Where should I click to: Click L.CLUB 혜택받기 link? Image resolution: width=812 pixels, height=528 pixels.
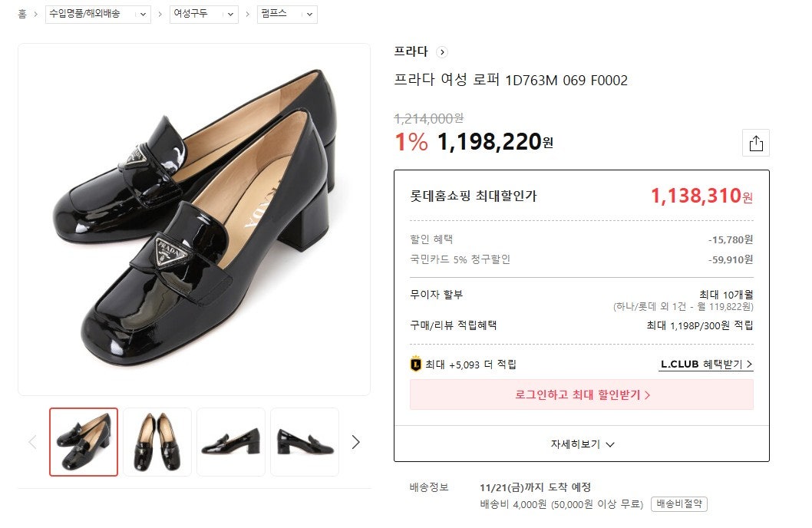pos(706,365)
